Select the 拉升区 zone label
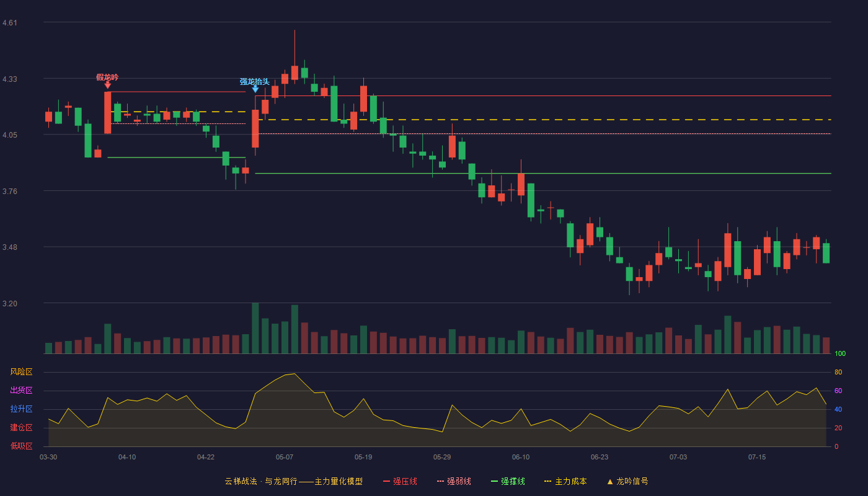The width and height of the screenshot is (868, 496). click(21, 409)
